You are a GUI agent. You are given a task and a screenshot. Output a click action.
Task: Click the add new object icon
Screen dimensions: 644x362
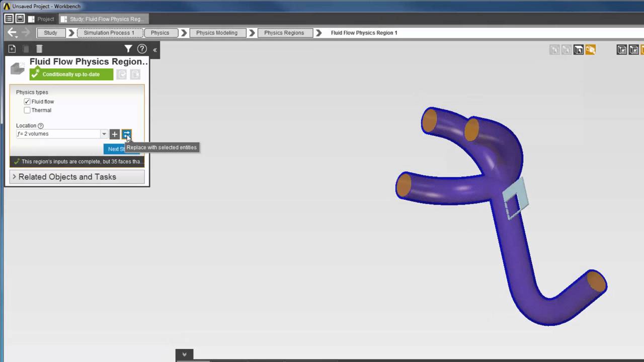pyautogui.click(x=12, y=49)
